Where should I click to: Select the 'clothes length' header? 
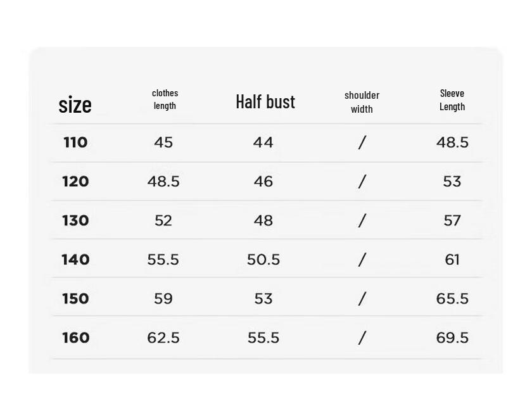[x=165, y=99]
